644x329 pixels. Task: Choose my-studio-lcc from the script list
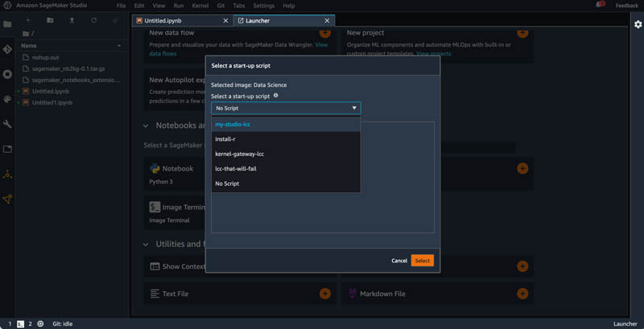coord(286,125)
